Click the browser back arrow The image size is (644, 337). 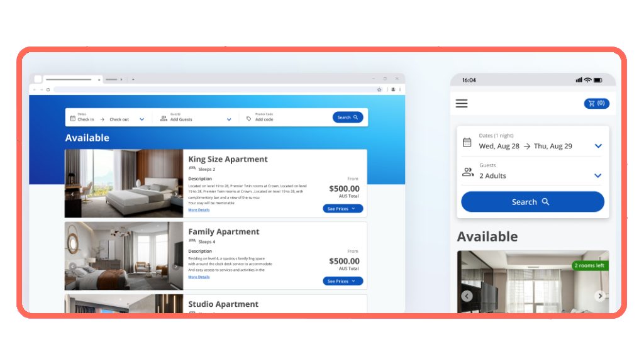tap(35, 89)
